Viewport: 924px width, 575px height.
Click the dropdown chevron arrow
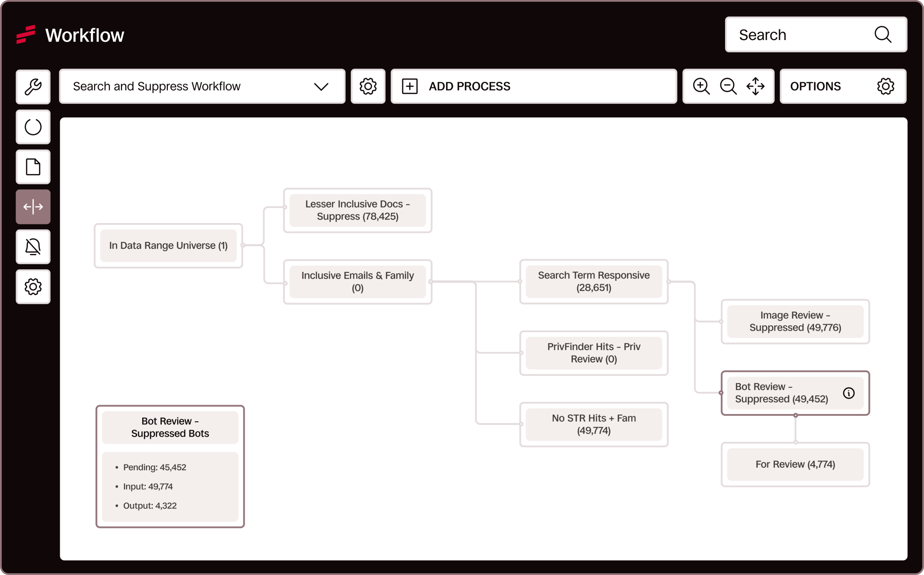click(x=321, y=87)
